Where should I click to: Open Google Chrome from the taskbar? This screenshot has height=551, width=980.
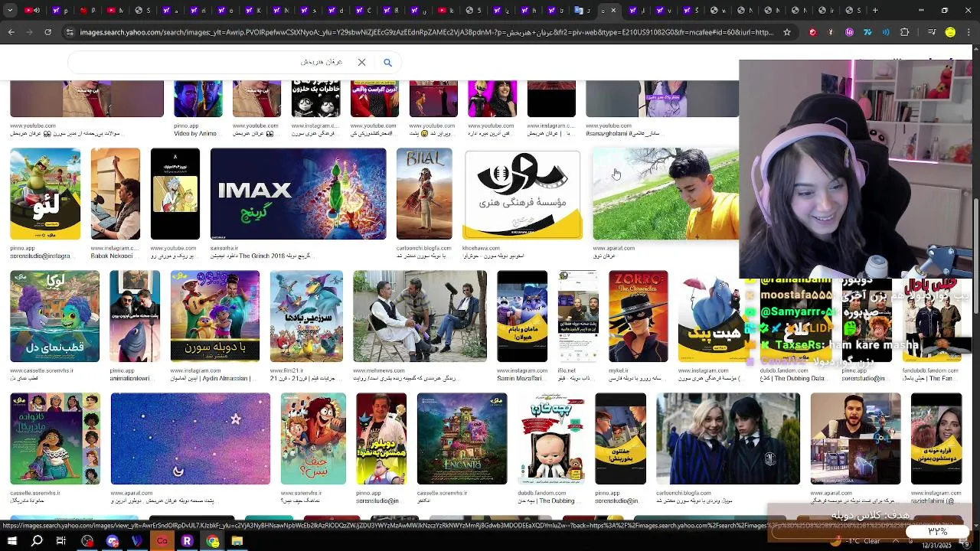(212, 541)
